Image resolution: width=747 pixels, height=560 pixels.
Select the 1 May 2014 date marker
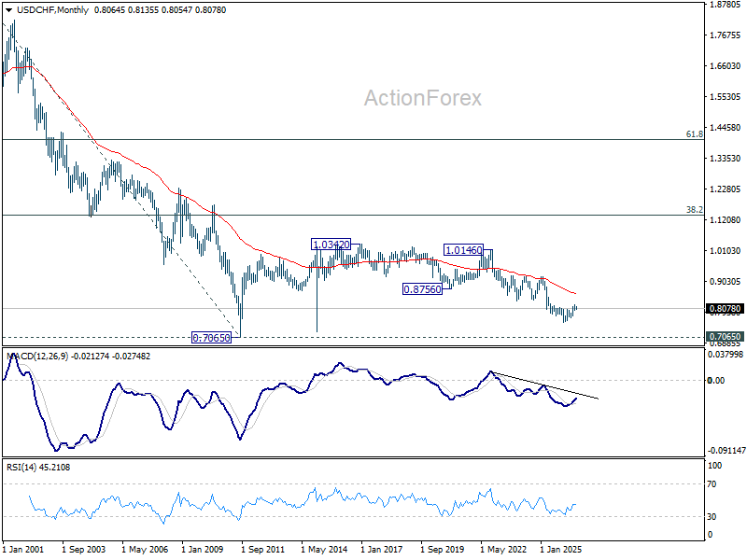click(x=324, y=550)
